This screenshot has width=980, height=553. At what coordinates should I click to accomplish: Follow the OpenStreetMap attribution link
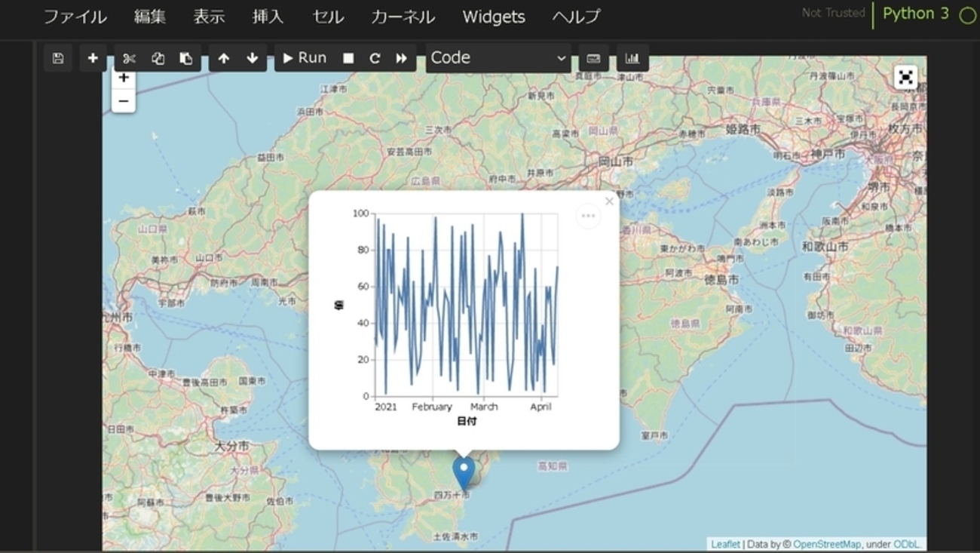[826, 544]
